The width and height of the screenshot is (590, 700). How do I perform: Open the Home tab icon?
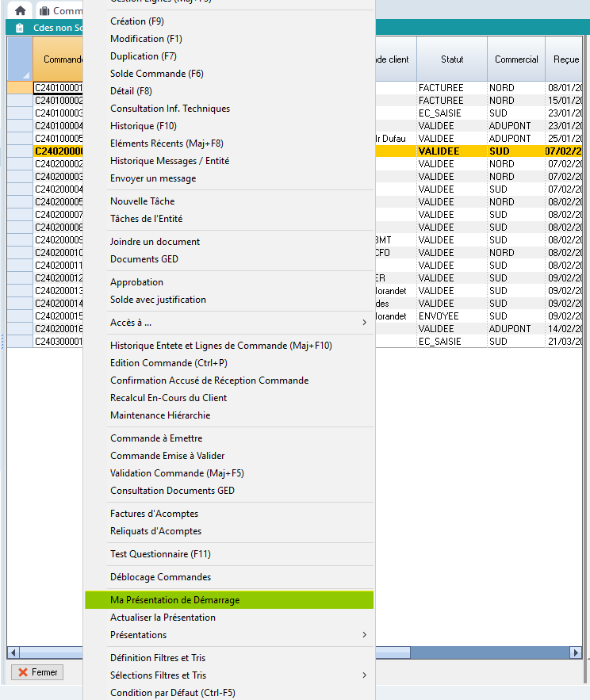21,10
